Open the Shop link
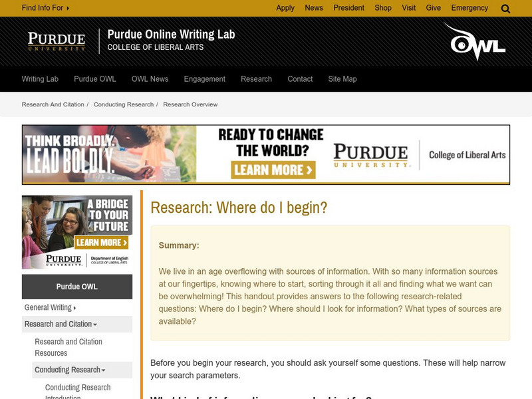Image resolution: width=532 pixels, height=399 pixels. (x=383, y=8)
